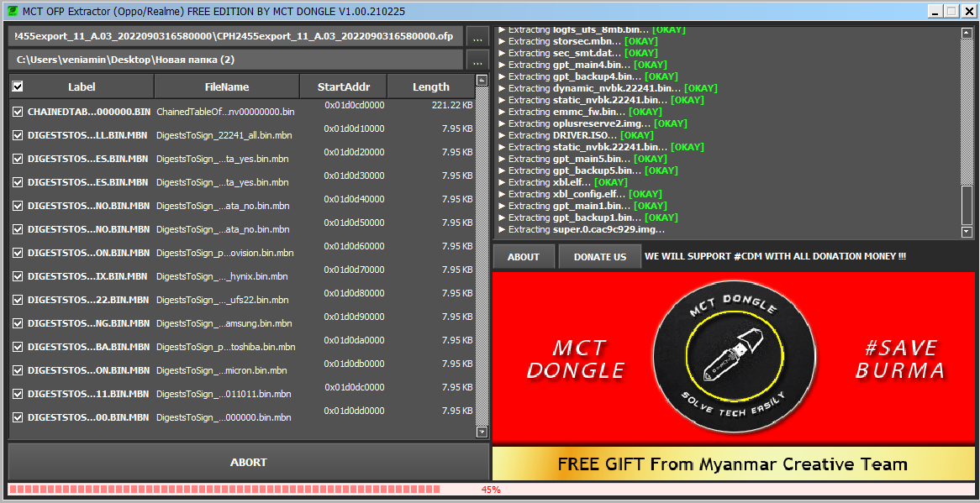980x503 pixels.
Task: Click log line Extracting DRIVER.ISO
Action: coord(576,135)
